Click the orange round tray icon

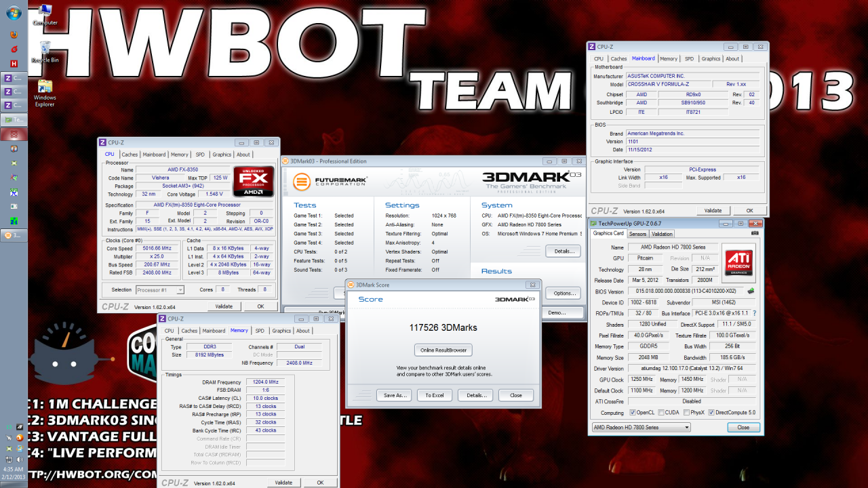20,438
